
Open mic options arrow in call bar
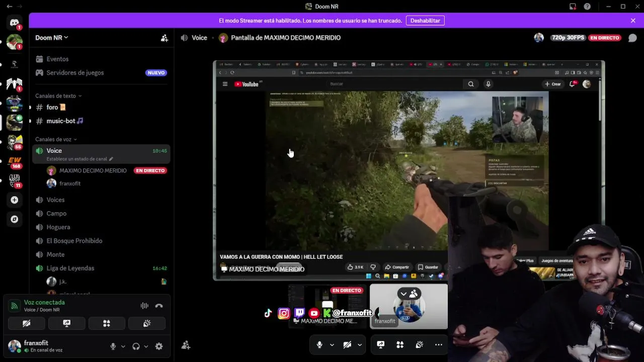332,345
